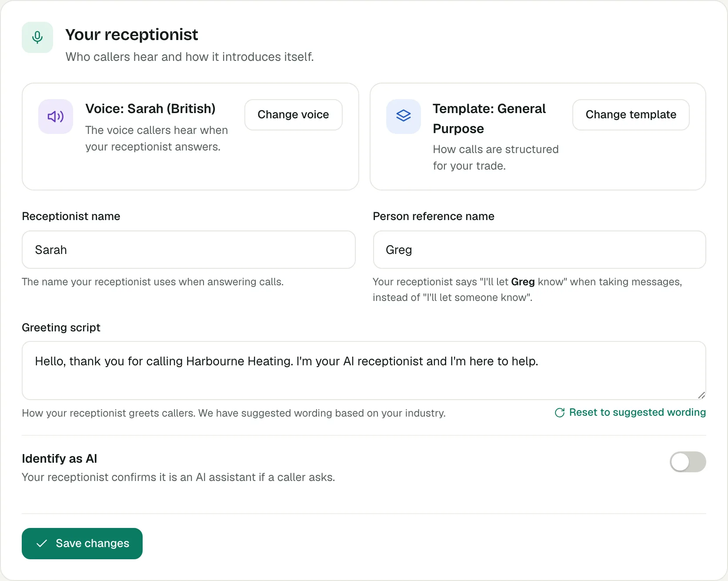The image size is (728, 581).
Task: Click the checkmark icon on Save changes
Action: point(42,544)
